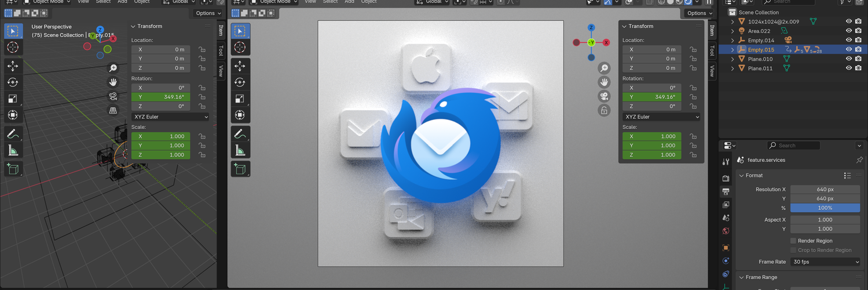
Task: Enable the Render Region checkbox
Action: (793, 241)
